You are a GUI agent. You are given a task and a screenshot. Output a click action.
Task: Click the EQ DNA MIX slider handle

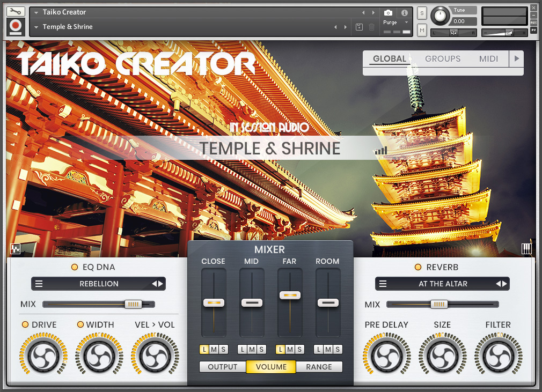[x=133, y=304]
